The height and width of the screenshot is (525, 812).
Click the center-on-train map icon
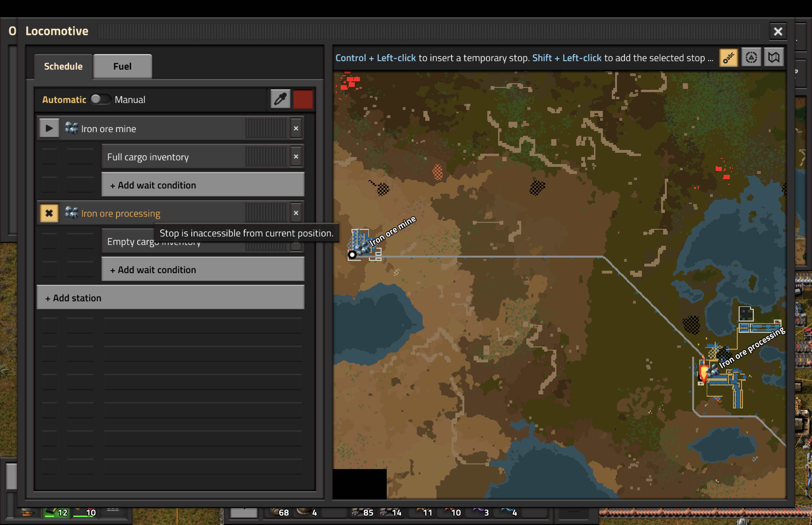pos(751,58)
